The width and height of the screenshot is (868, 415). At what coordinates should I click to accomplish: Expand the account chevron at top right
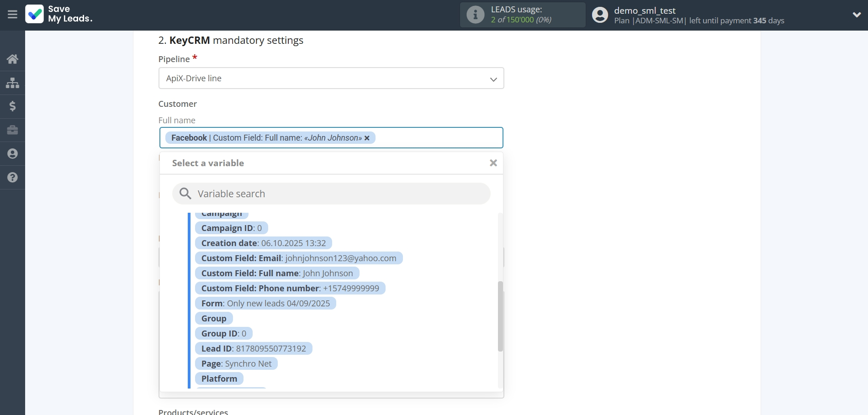[x=857, y=14]
